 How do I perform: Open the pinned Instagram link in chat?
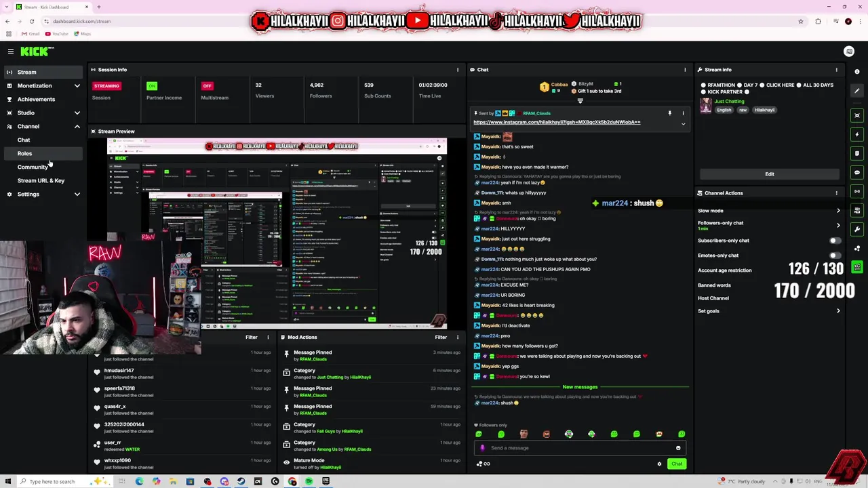pyautogui.click(x=557, y=123)
